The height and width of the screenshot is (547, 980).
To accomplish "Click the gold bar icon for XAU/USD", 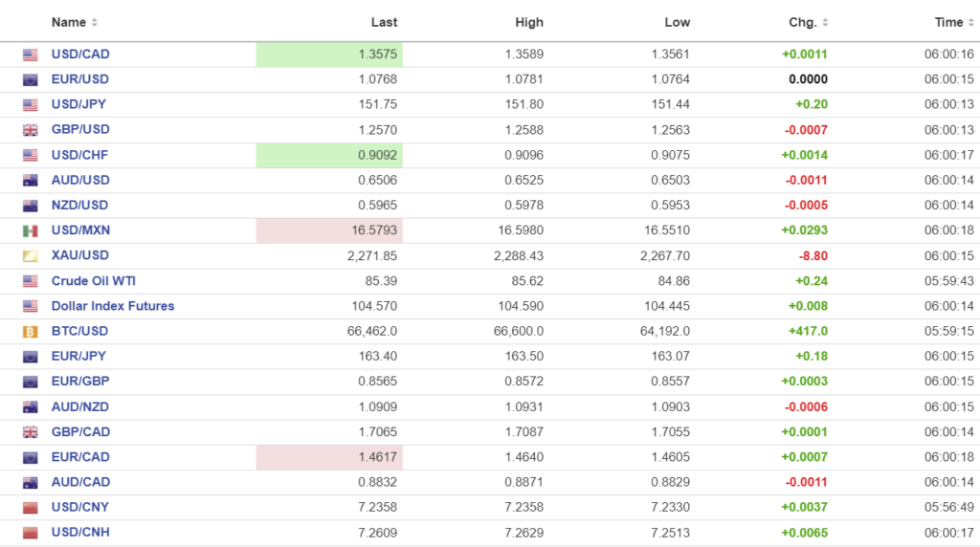I will point(31,255).
